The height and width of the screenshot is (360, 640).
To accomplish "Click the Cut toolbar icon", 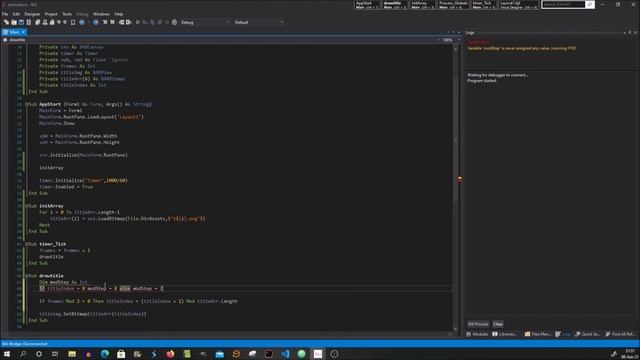I will coord(45,22).
